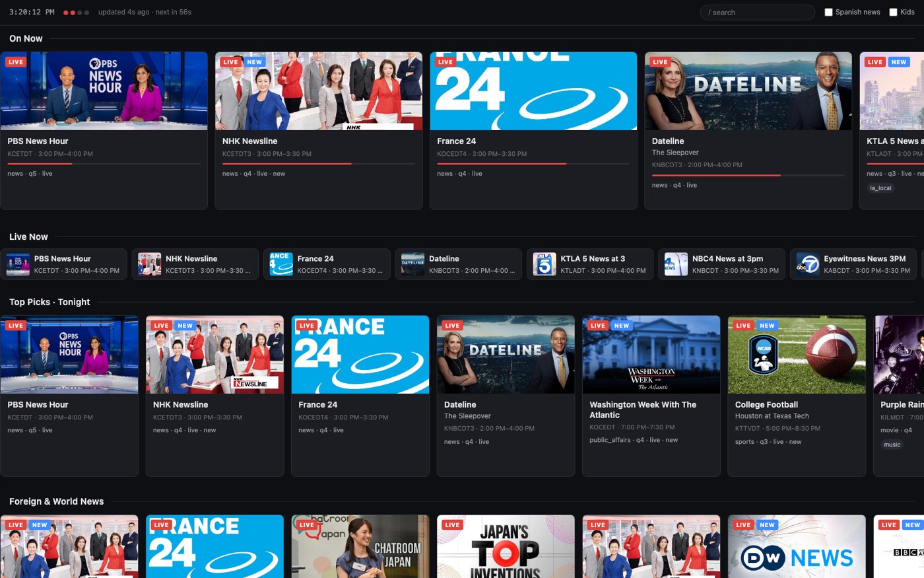924x578 pixels.
Task: Click the Eyewitness News 3PM title in Live Now
Action: 865,259
